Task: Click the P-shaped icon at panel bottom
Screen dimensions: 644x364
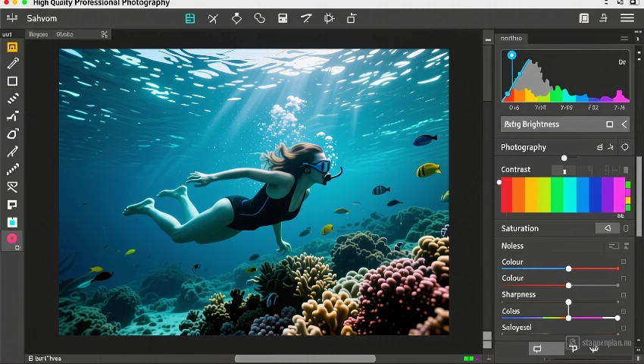Action: tap(574, 349)
